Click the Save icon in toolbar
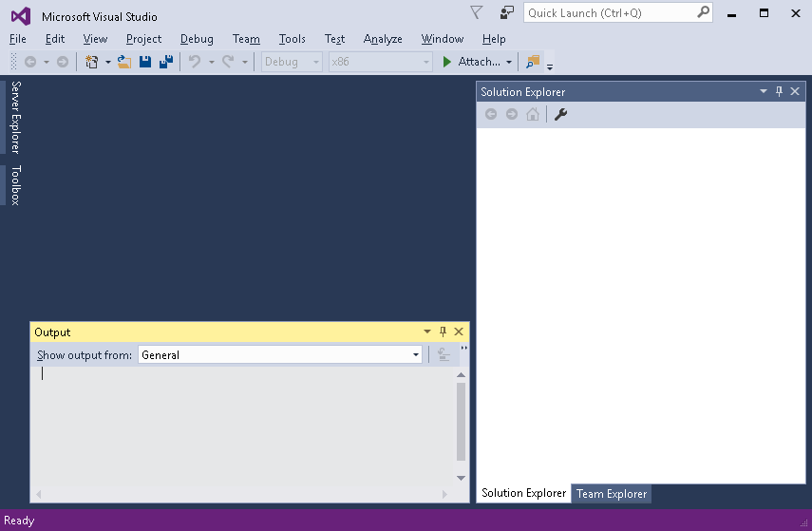Viewport: 812px width, 531px height. tap(145, 62)
